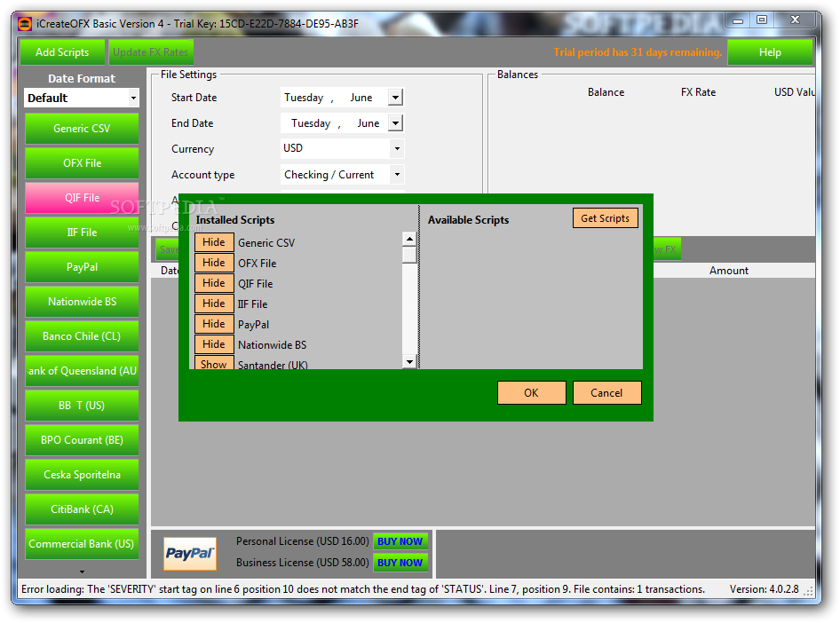Image resolution: width=840 pixels, height=623 pixels.
Task: Select the Generic CSV sidebar button
Action: pos(82,129)
